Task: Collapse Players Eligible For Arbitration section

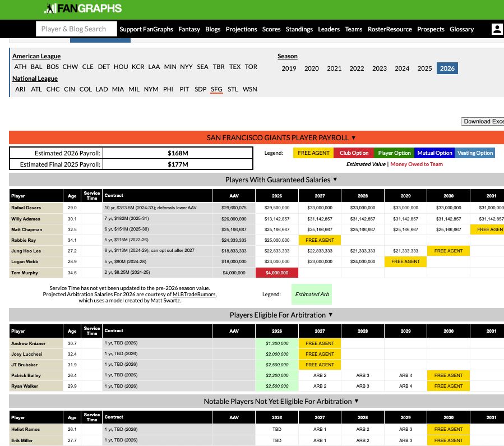Action: tap(281, 315)
